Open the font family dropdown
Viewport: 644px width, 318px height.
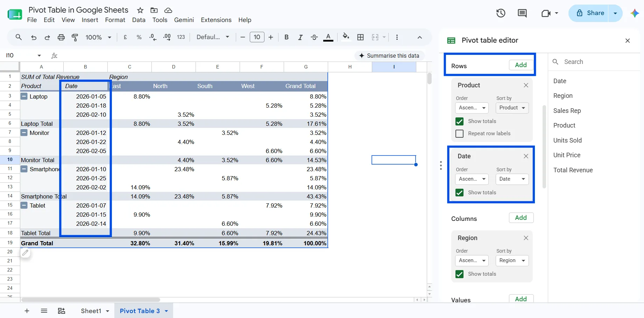click(x=213, y=37)
